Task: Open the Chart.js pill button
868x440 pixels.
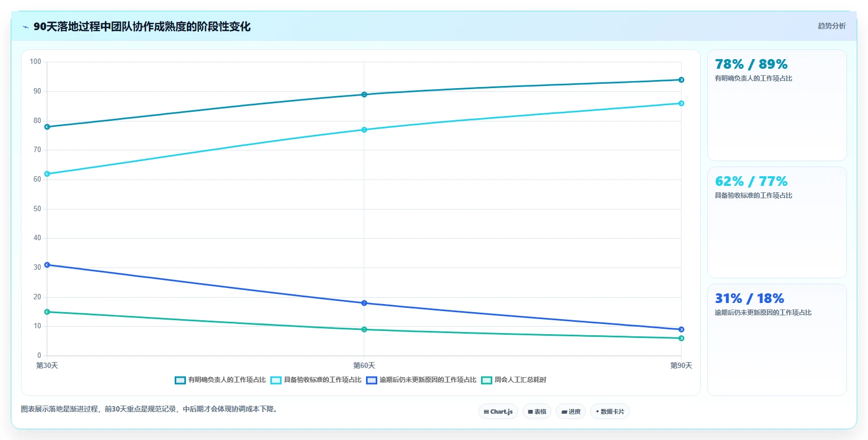Action: (x=498, y=412)
